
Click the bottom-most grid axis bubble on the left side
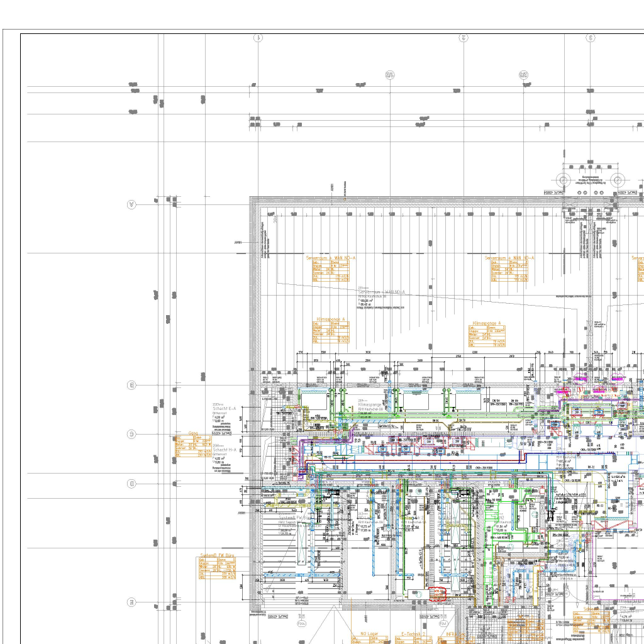point(131,602)
